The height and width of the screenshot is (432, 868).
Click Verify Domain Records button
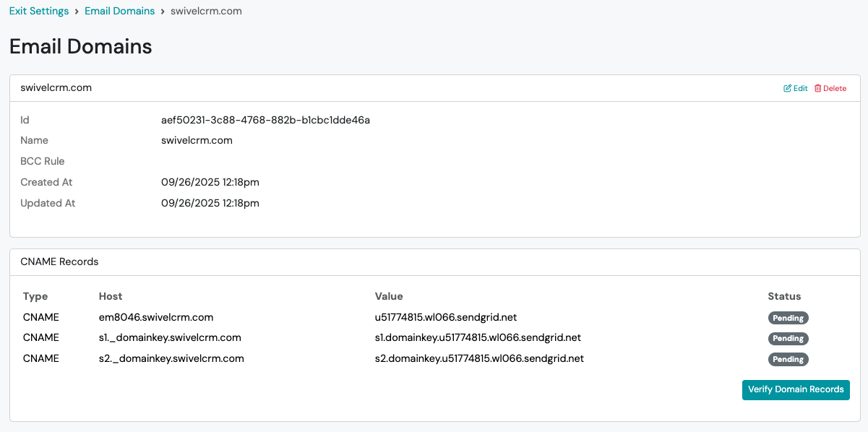coord(796,389)
